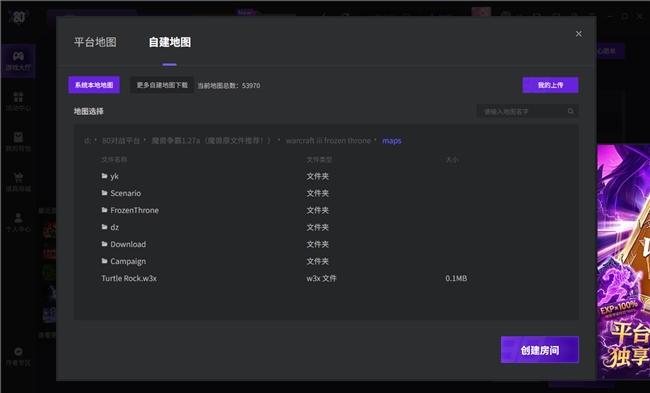The image size is (650, 393).
Task: Jump to warcraft iii frozen throne breadcrumb
Action: pyautogui.click(x=328, y=141)
